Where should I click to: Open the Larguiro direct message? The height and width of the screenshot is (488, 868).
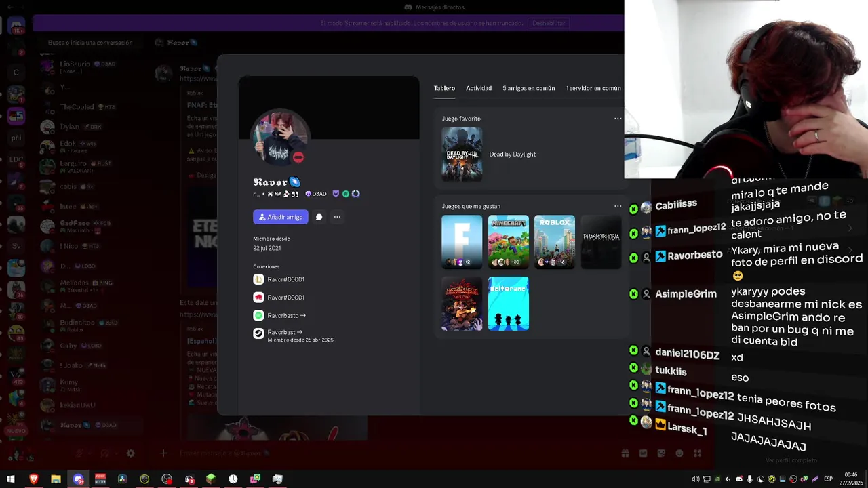pyautogui.click(x=91, y=166)
